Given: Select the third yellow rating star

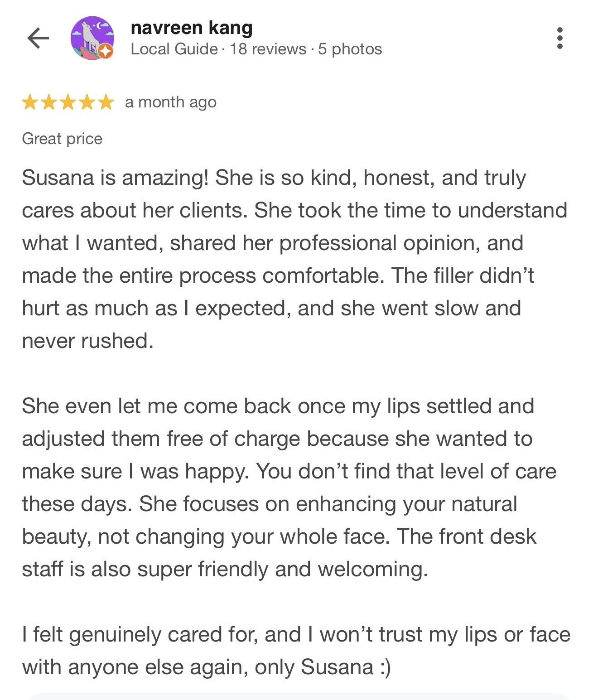Looking at the screenshot, I should click(68, 102).
